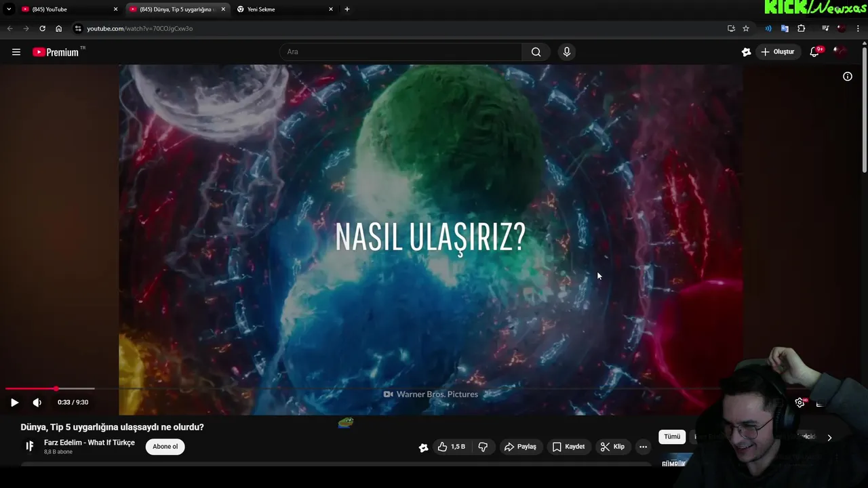Open extensions puzzle icon
Viewport: 868px width, 488px height.
[801, 28]
